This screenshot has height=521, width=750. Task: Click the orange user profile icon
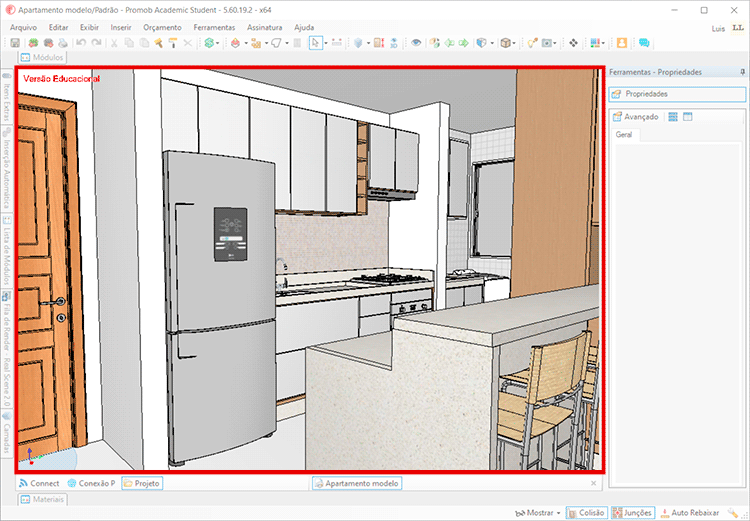tap(622, 43)
